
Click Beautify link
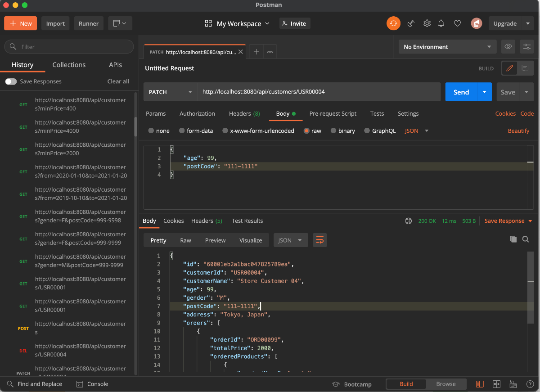pos(518,131)
